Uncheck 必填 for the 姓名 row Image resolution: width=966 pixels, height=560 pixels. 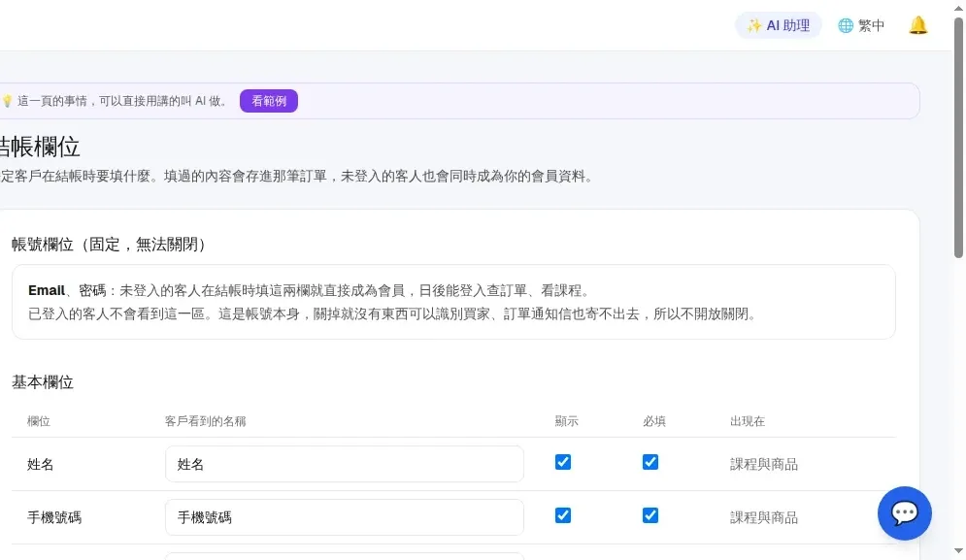tap(650, 462)
